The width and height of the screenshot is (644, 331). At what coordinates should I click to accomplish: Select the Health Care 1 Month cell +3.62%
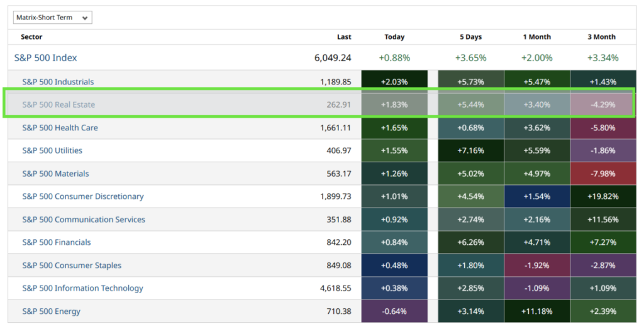pos(537,128)
